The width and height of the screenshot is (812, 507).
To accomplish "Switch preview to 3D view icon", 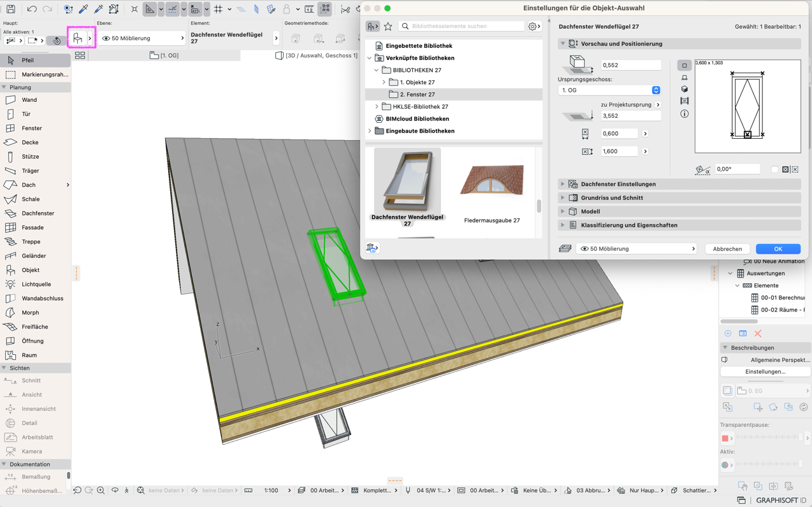I will tap(685, 89).
